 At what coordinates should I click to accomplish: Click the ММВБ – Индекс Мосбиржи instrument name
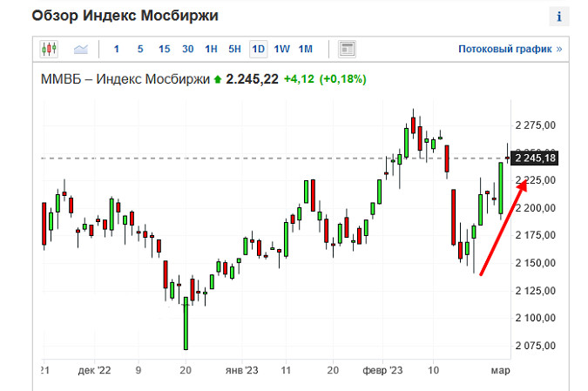coord(125,79)
